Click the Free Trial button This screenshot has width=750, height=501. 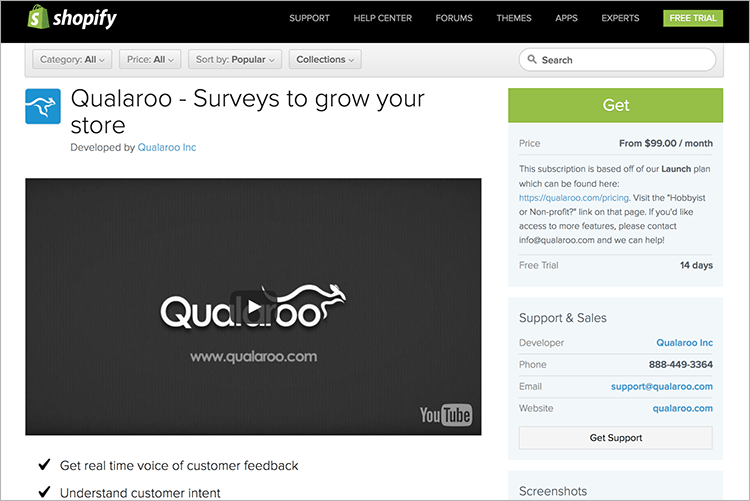click(693, 18)
